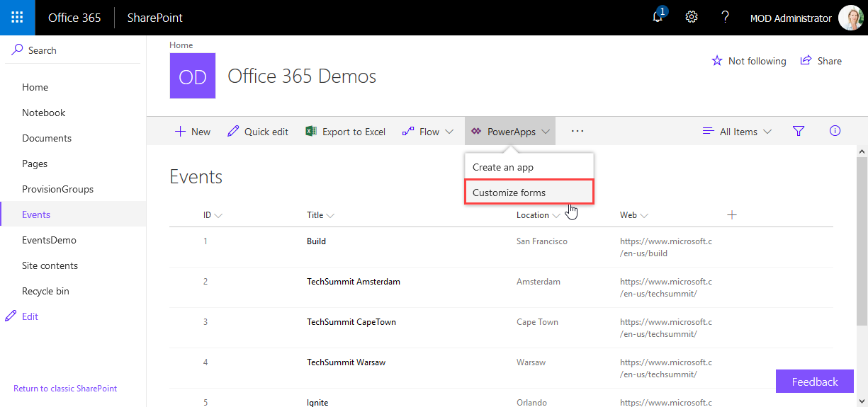868x407 pixels.
Task: Click the PowerApps logo icon
Action: 476,132
